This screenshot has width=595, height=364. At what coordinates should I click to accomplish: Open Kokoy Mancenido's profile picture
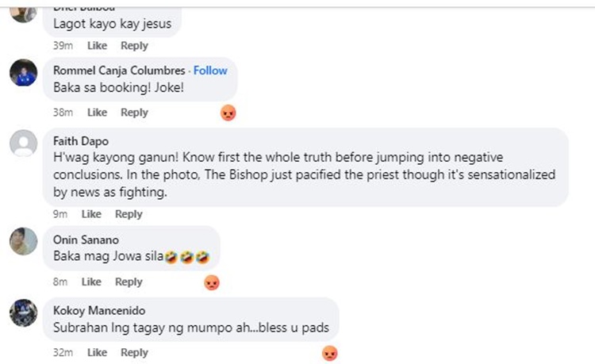click(x=24, y=312)
